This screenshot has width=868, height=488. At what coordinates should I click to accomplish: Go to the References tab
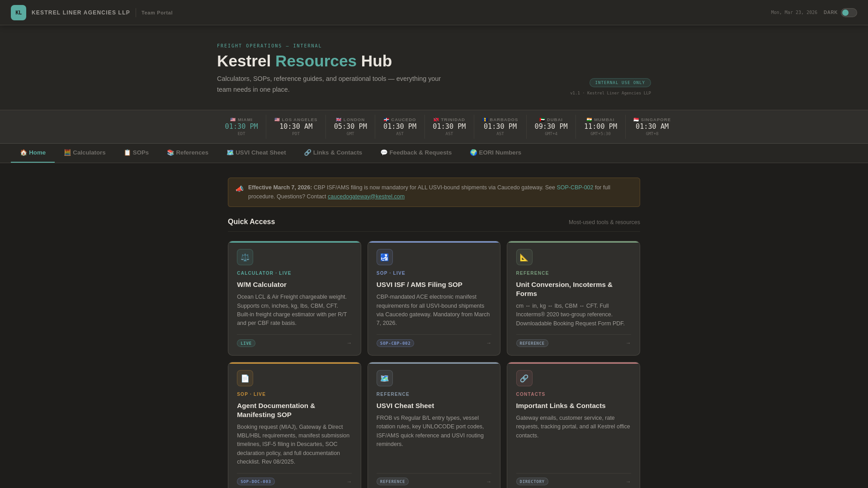pos(188,153)
